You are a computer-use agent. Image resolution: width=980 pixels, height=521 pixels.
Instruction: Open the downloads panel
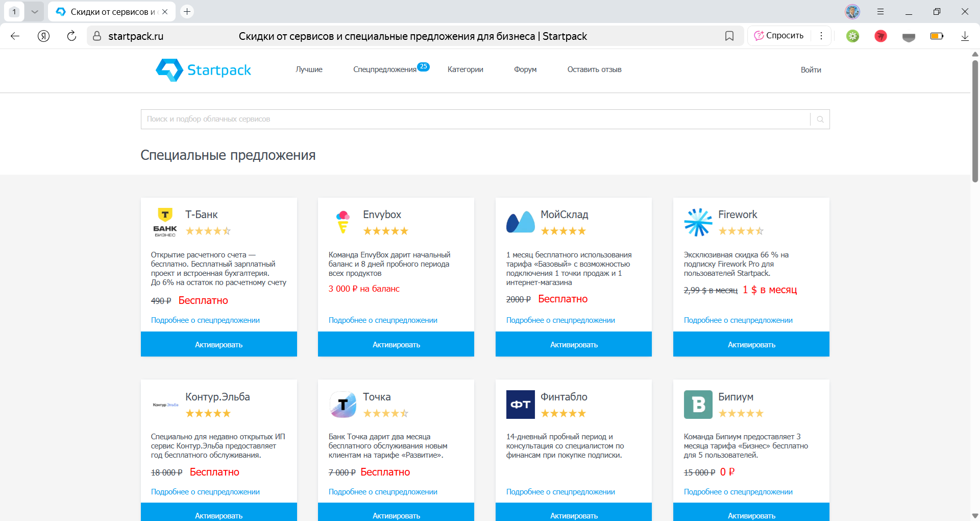coord(965,36)
